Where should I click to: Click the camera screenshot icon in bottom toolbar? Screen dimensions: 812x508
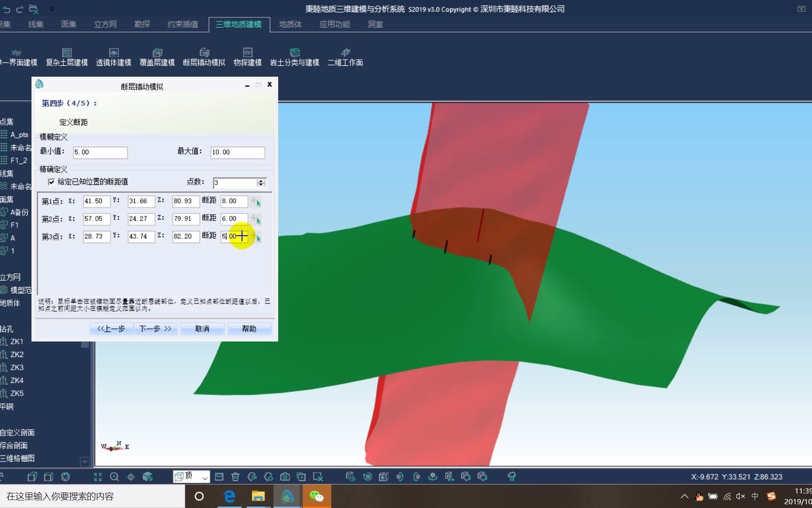pyautogui.click(x=285, y=476)
